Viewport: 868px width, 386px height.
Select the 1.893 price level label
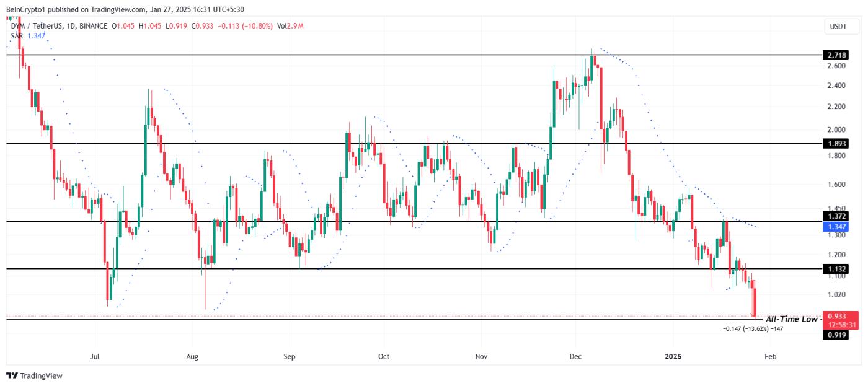tap(835, 143)
